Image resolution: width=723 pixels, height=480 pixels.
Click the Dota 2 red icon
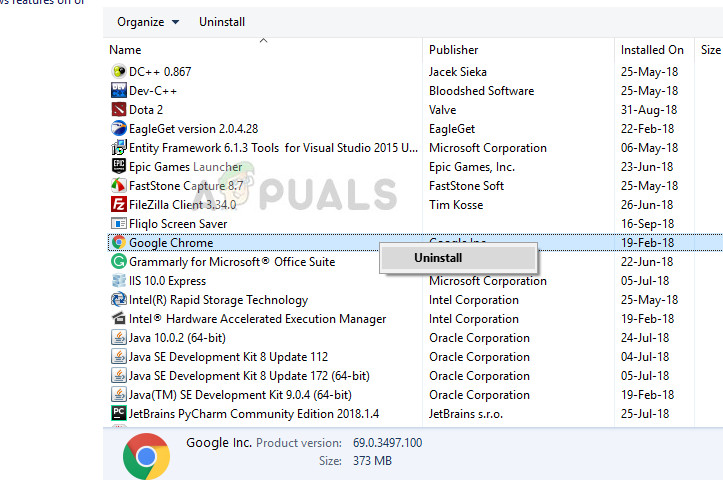pyautogui.click(x=119, y=109)
